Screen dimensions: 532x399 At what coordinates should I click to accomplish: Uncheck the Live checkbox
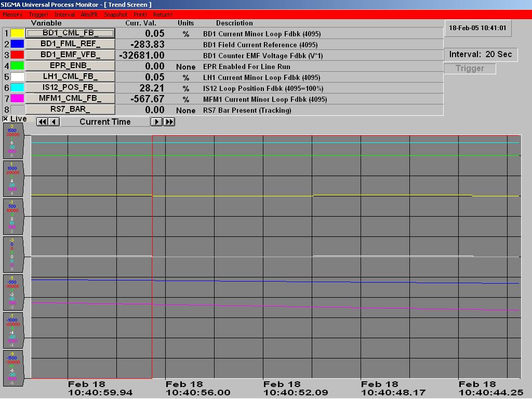pos(6,119)
